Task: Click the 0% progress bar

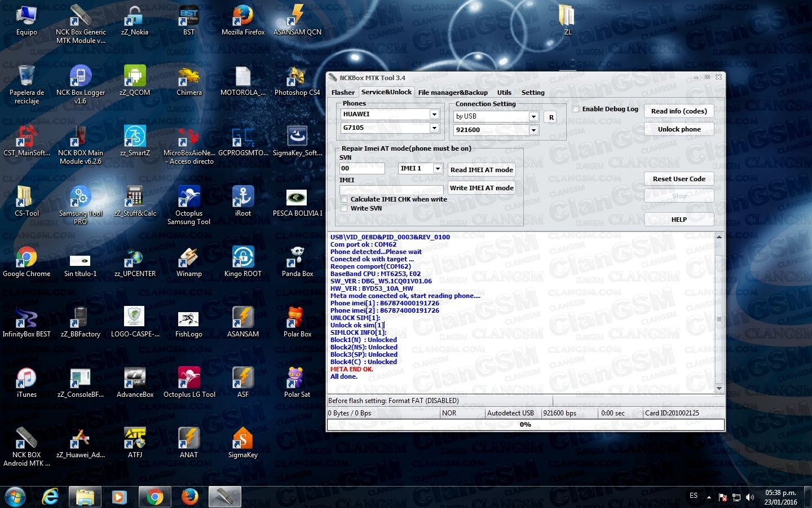Action: click(x=526, y=424)
